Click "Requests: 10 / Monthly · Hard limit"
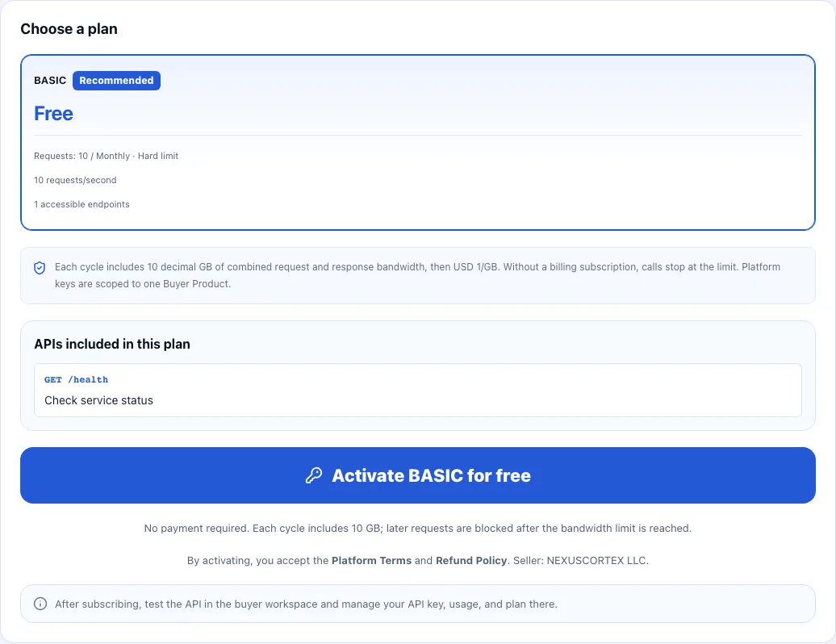The width and height of the screenshot is (836, 644). 106,156
